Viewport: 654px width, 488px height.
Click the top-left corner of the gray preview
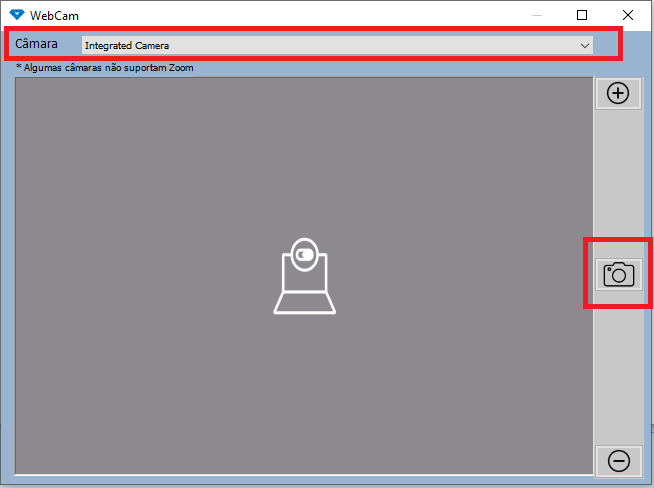tap(22, 84)
